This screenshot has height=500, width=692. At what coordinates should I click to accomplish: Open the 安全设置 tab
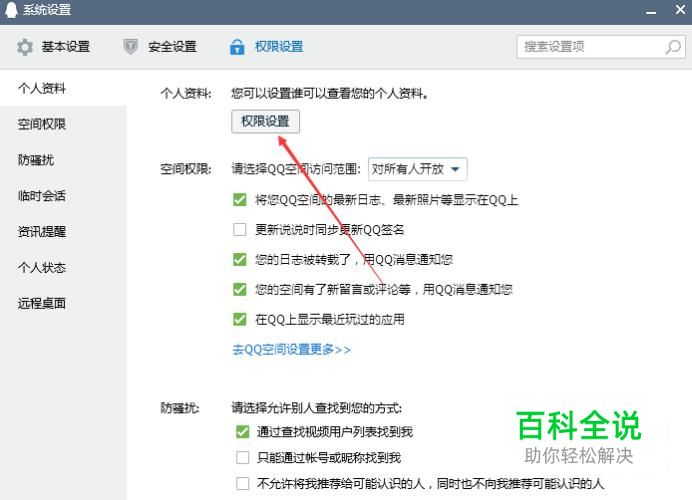pyautogui.click(x=160, y=47)
